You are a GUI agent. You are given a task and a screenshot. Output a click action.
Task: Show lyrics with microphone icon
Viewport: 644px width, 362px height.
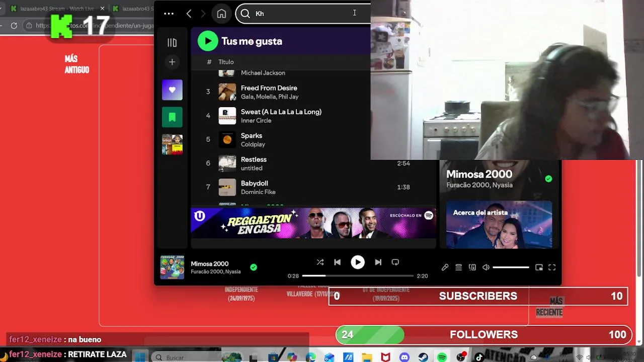point(445,267)
